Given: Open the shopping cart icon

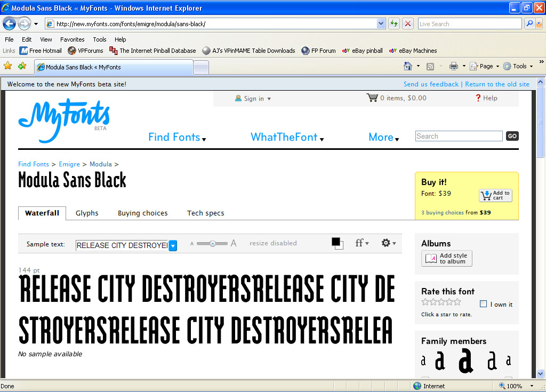Looking at the screenshot, I should tap(372, 98).
